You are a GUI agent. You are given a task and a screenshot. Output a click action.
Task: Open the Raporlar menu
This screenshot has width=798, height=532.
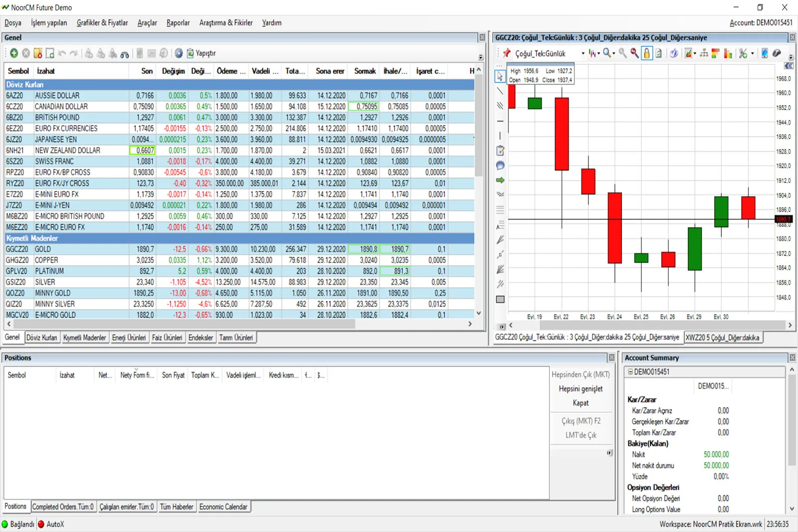pyautogui.click(x=178, y=23)
